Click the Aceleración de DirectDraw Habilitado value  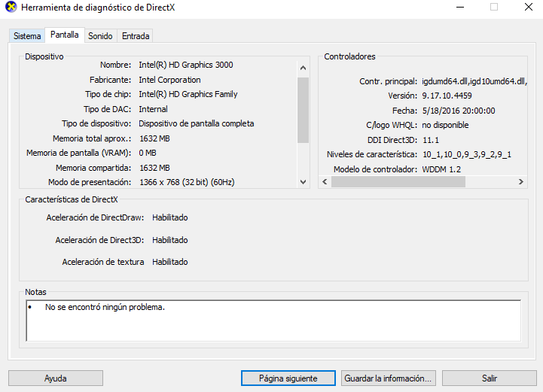point(170,217)
